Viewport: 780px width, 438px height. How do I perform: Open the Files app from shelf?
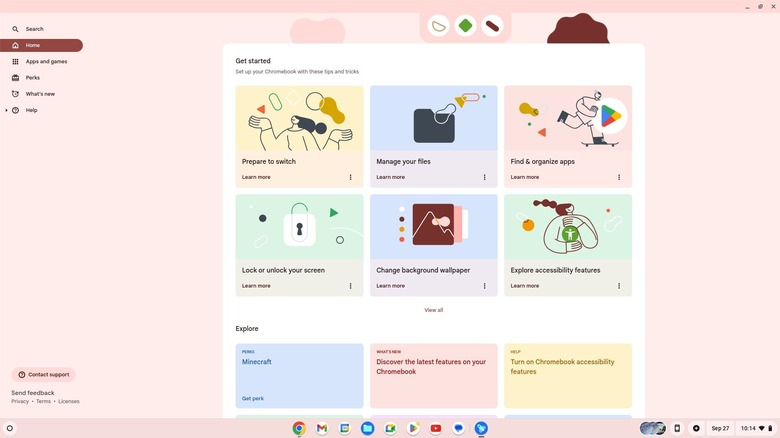[x=368, y=428]
